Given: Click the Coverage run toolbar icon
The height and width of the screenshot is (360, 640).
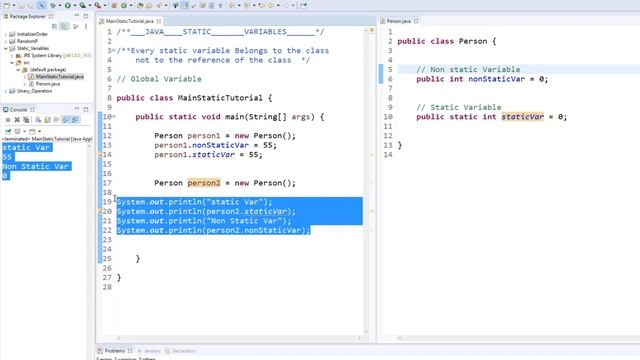Looking at the screenshot, I should pyautogui.click(x=82, y=5).
